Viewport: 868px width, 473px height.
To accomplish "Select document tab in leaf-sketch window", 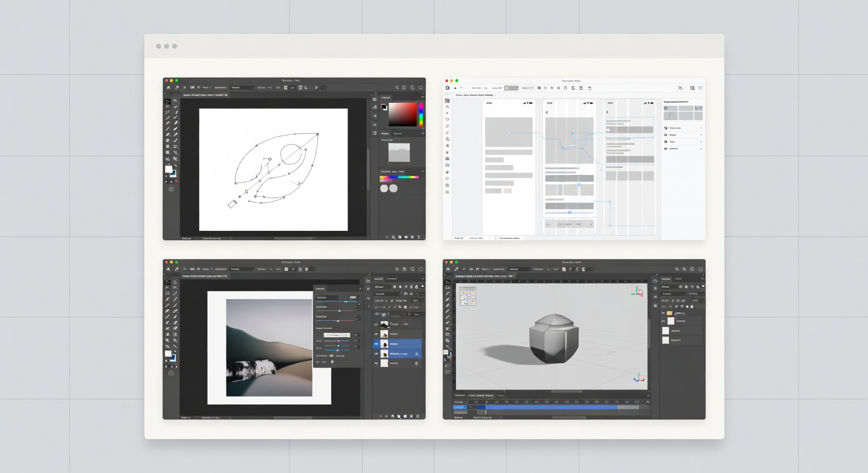I will (x=205, y=95).
